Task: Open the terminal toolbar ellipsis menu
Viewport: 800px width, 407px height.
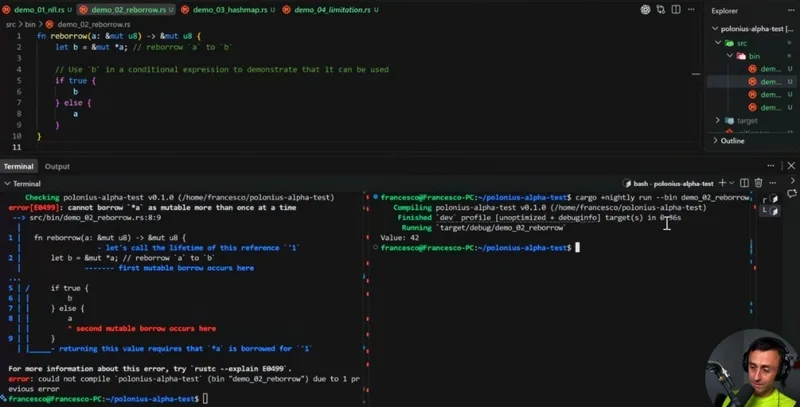Action: (772, 183)
